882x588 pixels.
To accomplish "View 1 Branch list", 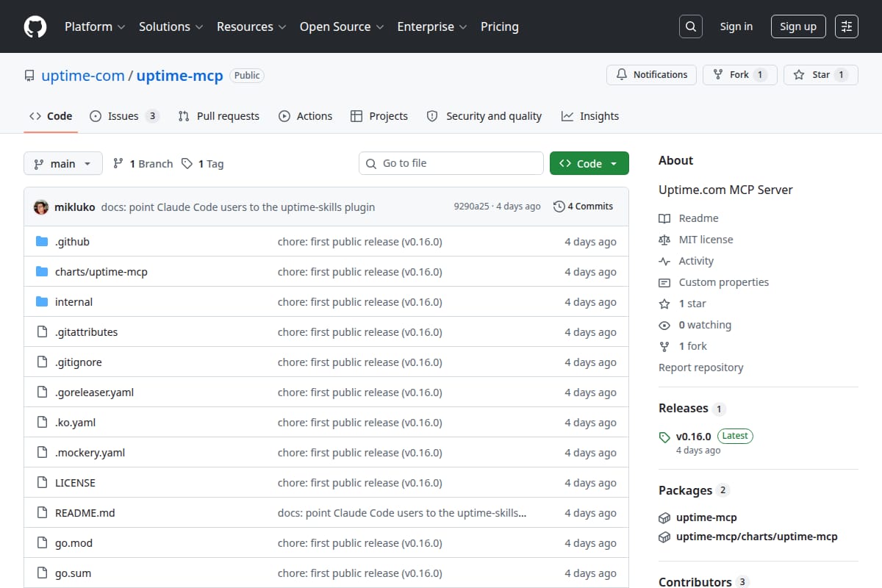I will (x=143, y=164).
